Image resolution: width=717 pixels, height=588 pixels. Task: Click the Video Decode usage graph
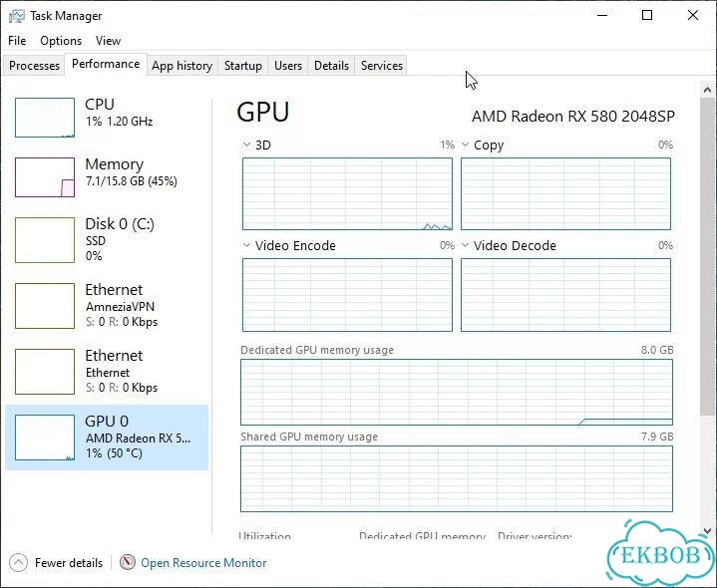pos(565,295)
